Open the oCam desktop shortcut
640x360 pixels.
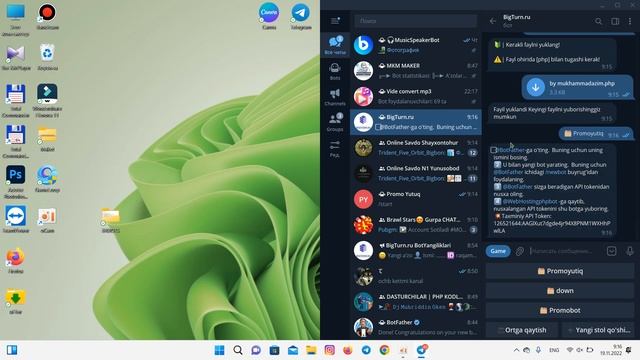pyautogui.click(x=47, y=220)
